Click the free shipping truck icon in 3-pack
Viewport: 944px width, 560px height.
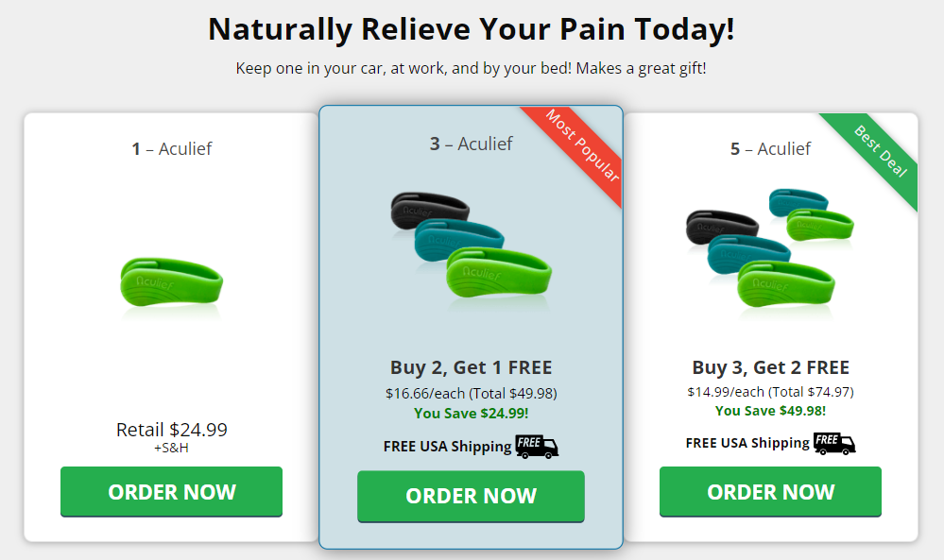pyautogui.click(x=537, y=447)
